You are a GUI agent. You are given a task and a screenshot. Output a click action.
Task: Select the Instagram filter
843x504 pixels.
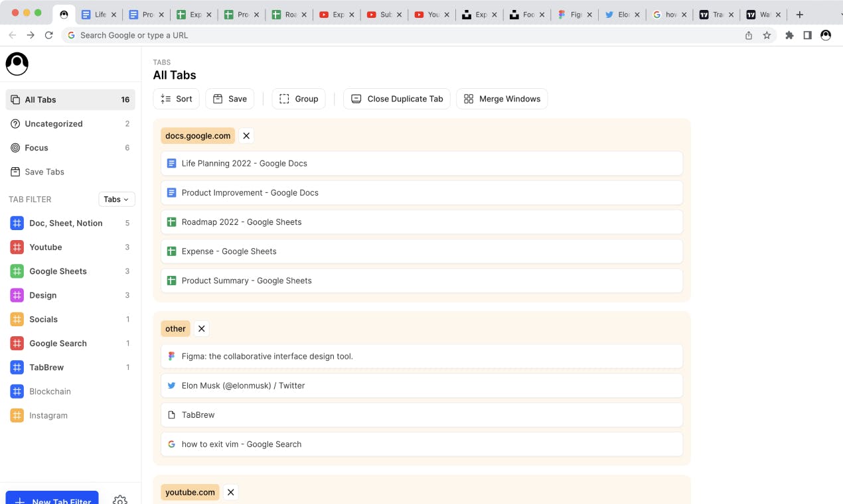70,416
